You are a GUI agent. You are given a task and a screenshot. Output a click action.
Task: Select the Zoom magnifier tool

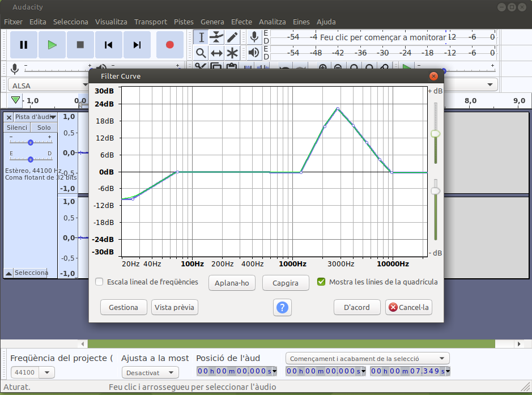point(201,53)
